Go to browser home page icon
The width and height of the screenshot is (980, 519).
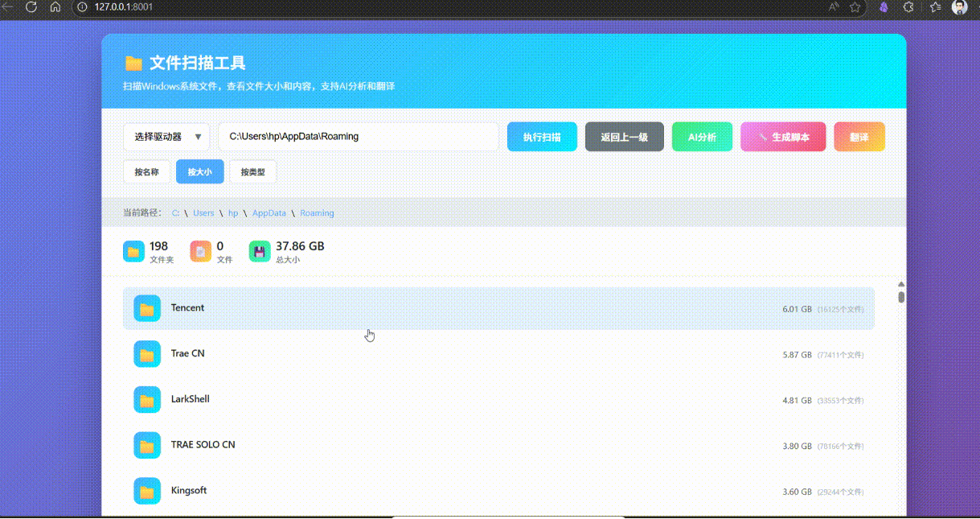point(55,6)
